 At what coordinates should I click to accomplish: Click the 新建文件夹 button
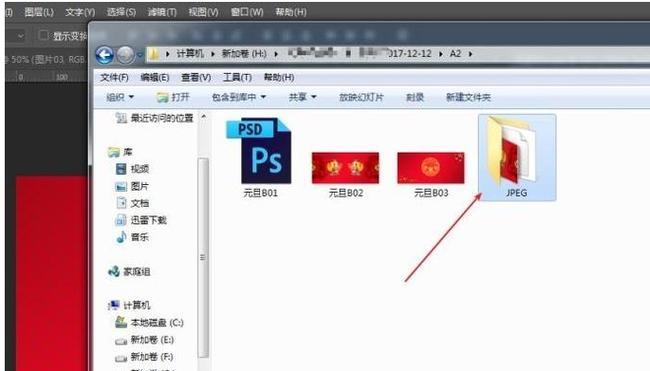468,97
